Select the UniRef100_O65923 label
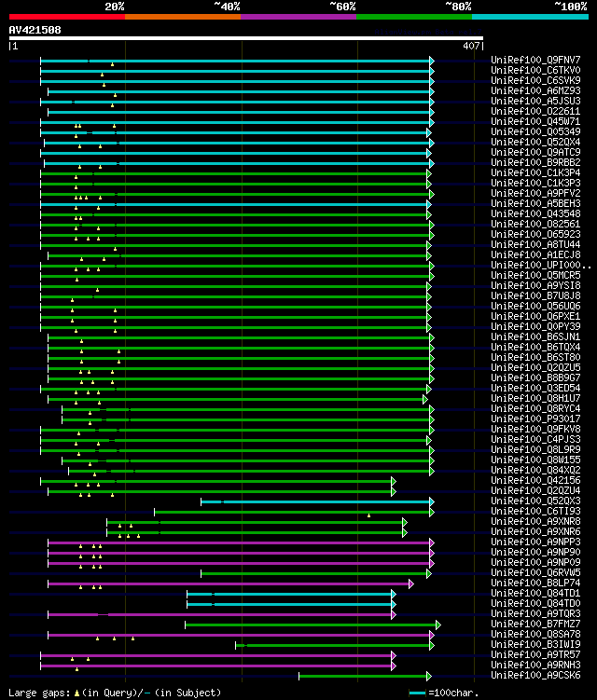Image resolution: width=597 pixels, height=700 pixels. point(535,234)
